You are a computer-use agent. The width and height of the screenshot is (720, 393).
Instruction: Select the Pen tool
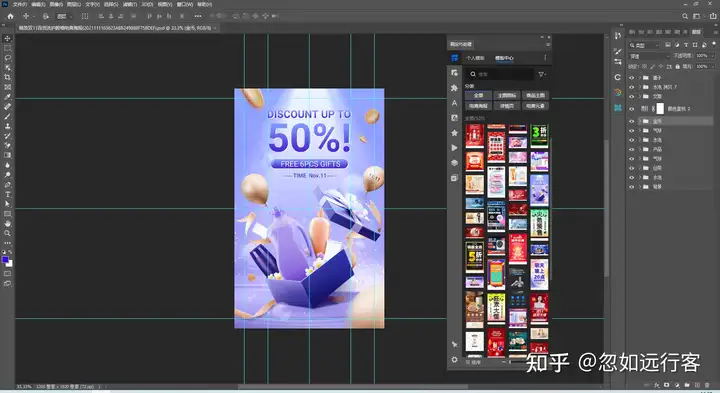(x=7, y=185)
